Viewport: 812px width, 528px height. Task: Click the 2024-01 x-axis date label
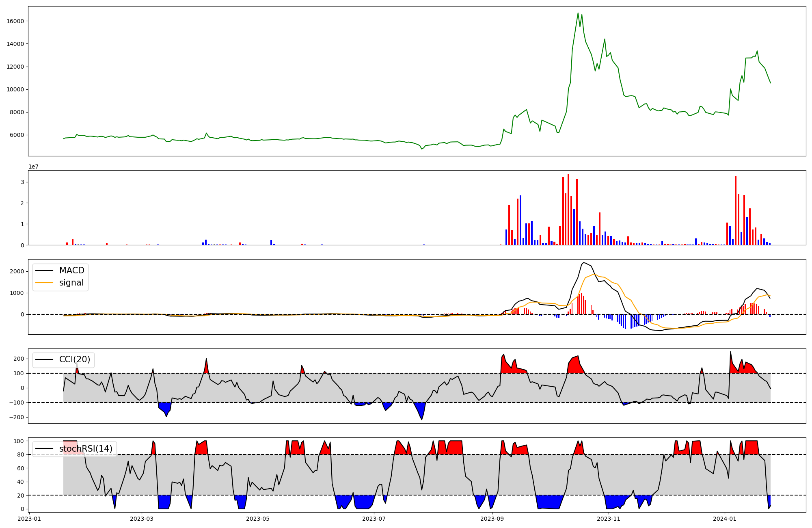point(725,518)
